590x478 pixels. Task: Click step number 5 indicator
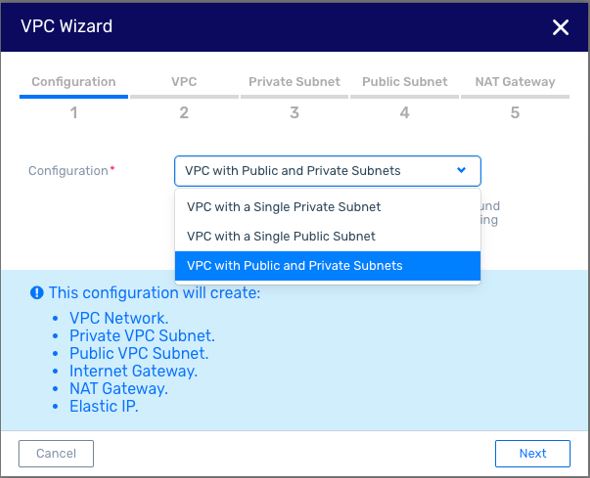[x=515, y=113]
